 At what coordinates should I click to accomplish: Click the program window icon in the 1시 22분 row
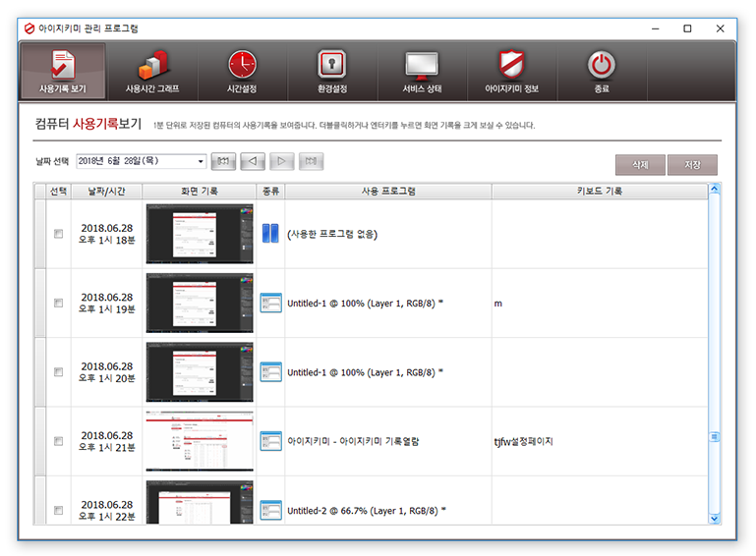click(x=271, y=510)
